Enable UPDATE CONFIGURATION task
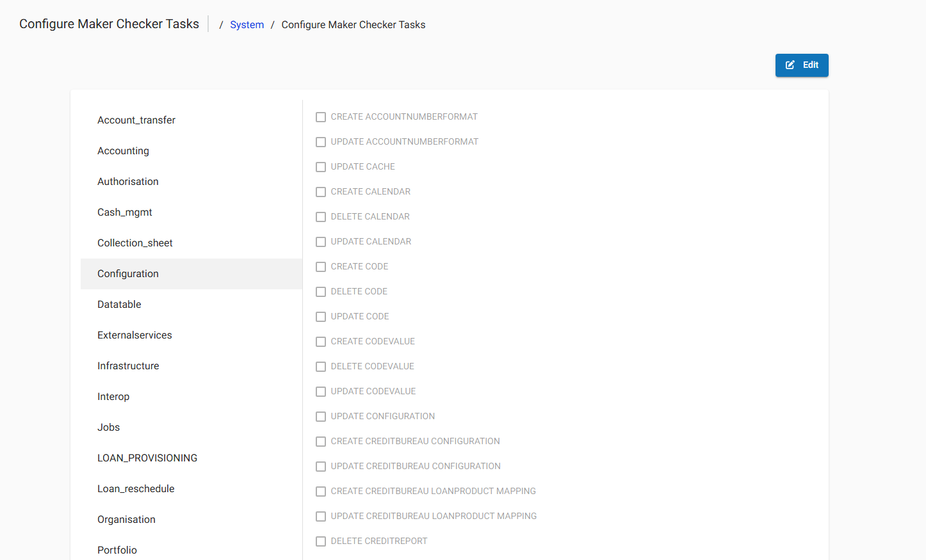This screenshot has width=926, height=560. (x=321, y=416)
